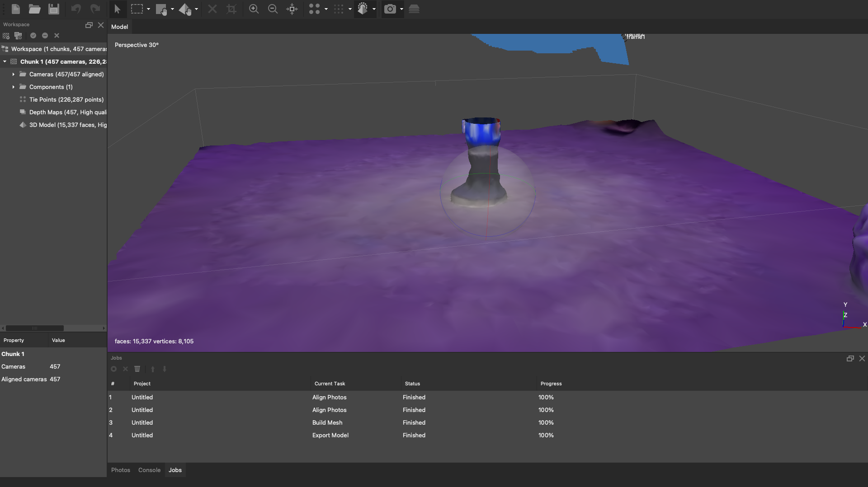Select the move object tool
868x487 pixels.
click(x=185, y=9)
